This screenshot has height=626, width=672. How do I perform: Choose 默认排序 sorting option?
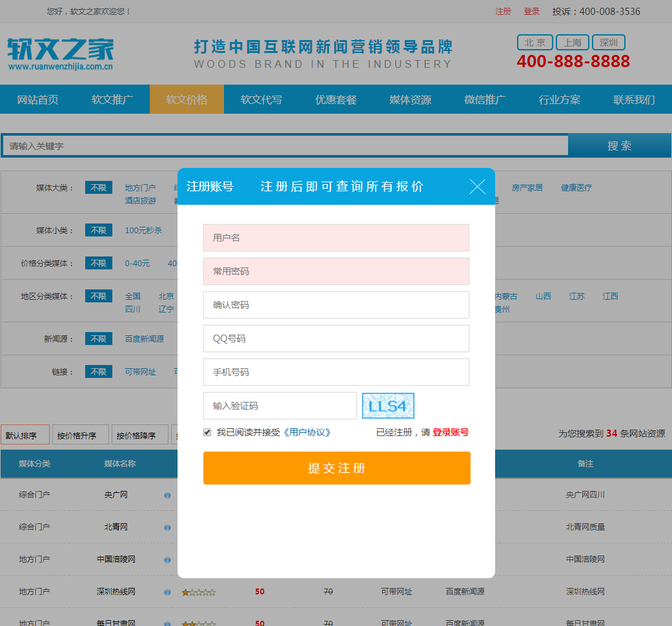tap(25, 435)
